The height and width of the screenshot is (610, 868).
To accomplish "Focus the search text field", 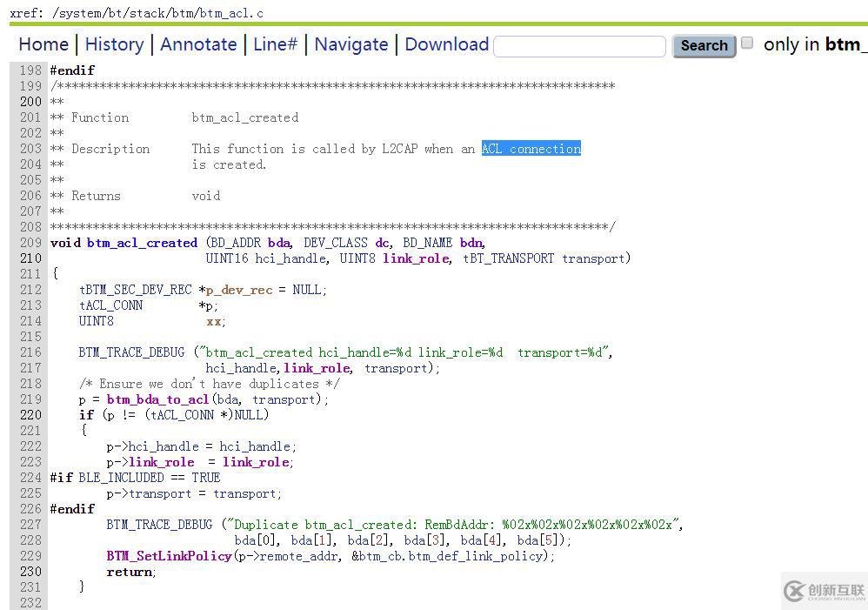I will tap(579, 46).
